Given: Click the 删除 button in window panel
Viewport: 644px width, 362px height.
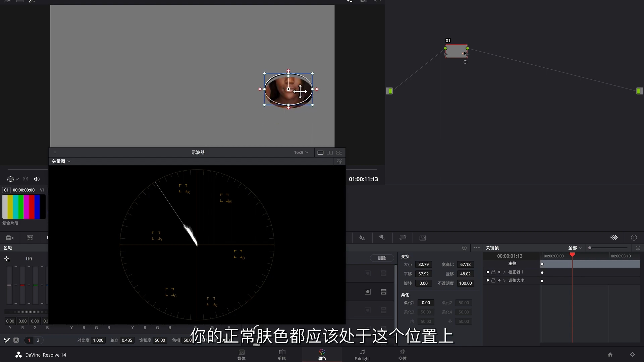Looking at the screenshot, I should pos(382,258).
